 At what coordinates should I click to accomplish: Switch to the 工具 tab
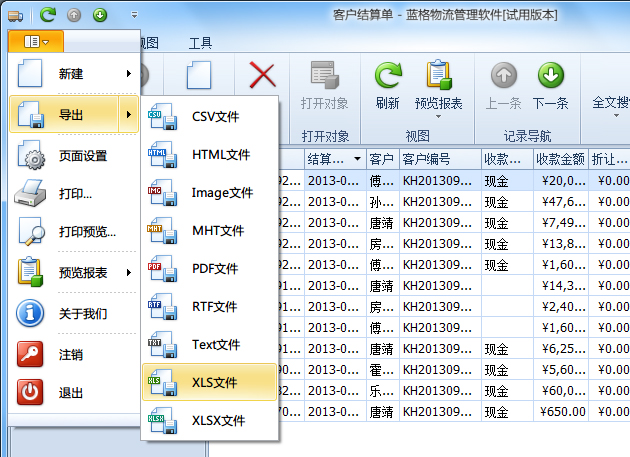[x=200, y=43]
